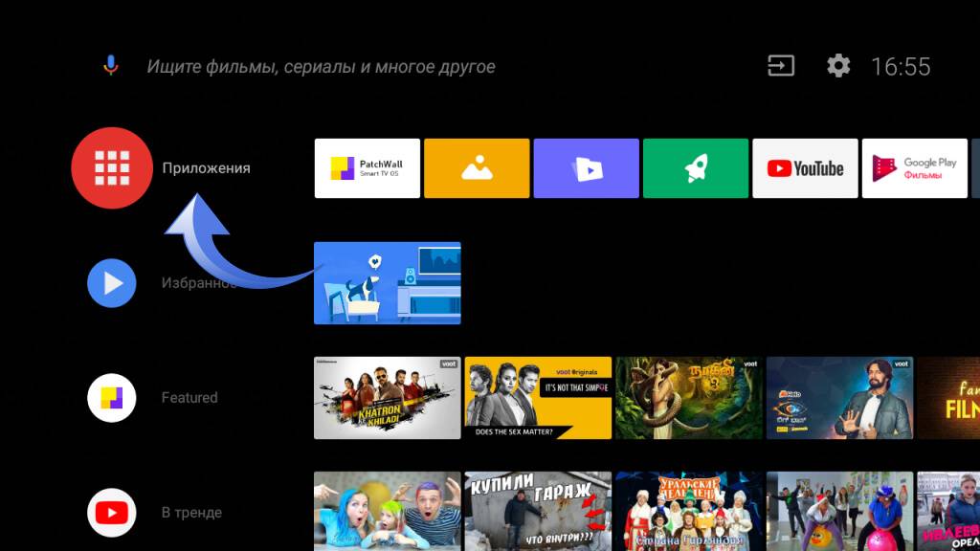Image resolution: width=980 pixels, height=551 pixels.
Task: Select the blue Favorites play icon
Action: (x=112, y=283)
